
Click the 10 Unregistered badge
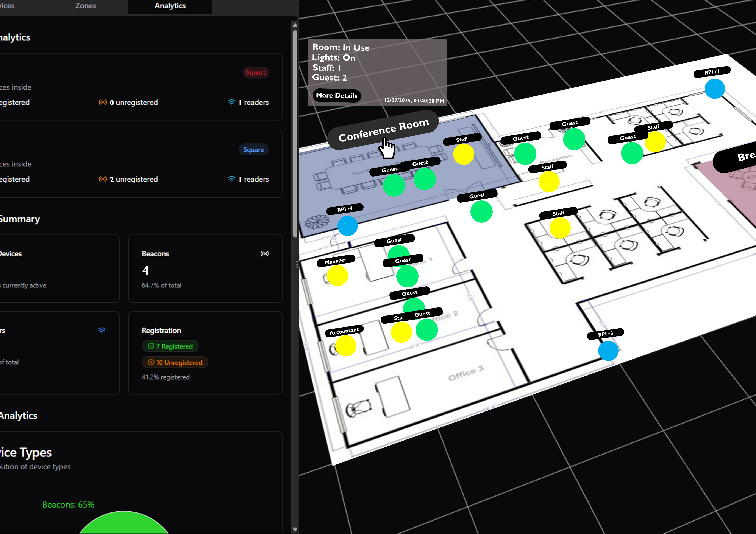coord(175,362)
